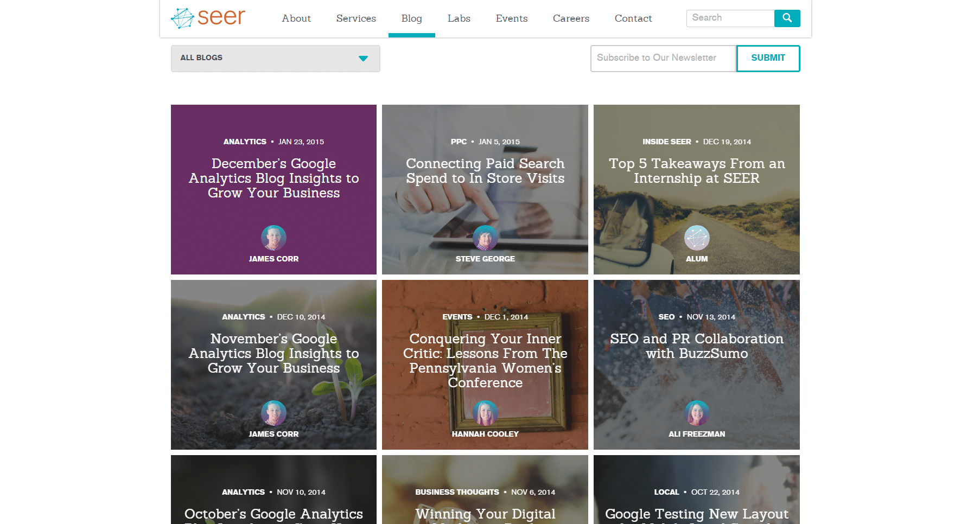The width and height of the screenshot is (980, 524).
Task: Select ANALYTICS category on Nov 10 post
Action: tap(243, 492)
